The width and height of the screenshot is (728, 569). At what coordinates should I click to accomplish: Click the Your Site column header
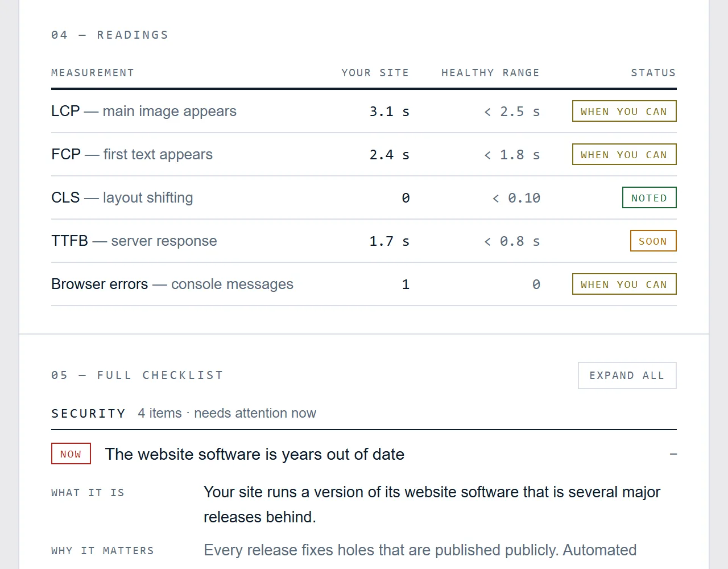tap(375, 73)
